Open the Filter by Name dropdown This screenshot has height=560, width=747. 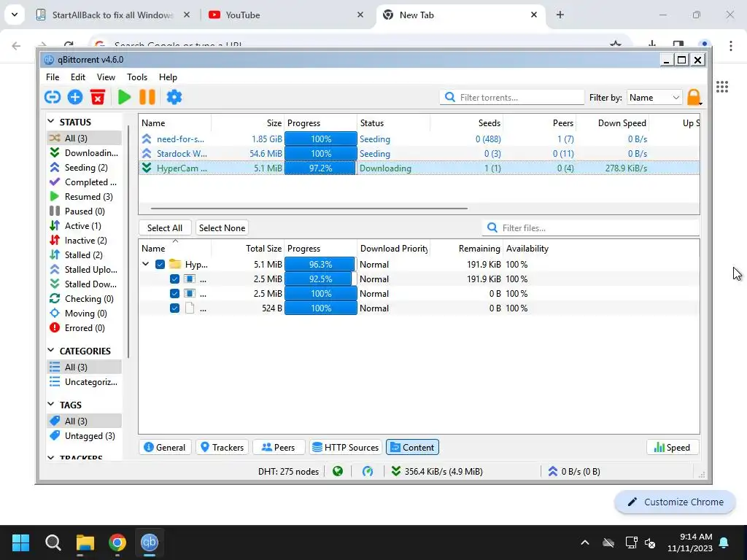[x=654, y=98]
